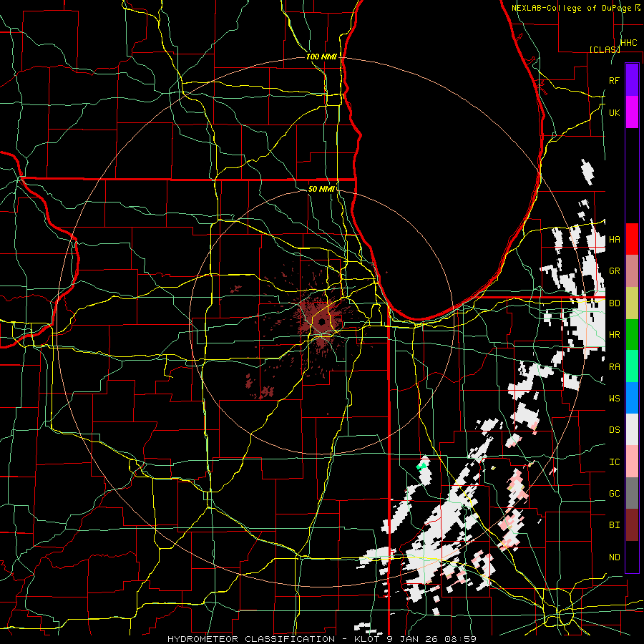Click the GR legend label
This screenshot has height=644, width=644.
point(615,271)
